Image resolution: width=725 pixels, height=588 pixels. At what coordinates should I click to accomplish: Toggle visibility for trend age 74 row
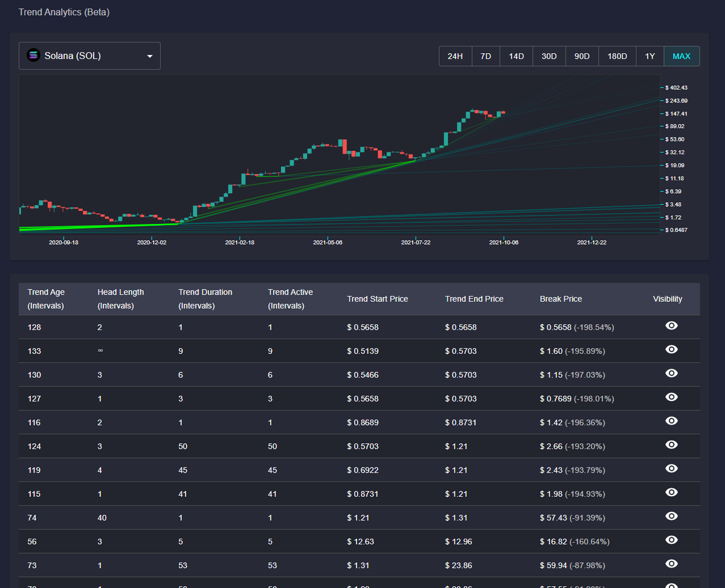pyautogui.click(x=671, y=516)
